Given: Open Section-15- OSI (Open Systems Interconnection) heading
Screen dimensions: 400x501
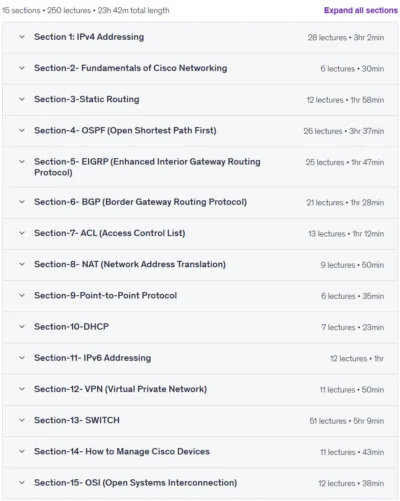Looking at the screenshot, I should tap(135, 483).
